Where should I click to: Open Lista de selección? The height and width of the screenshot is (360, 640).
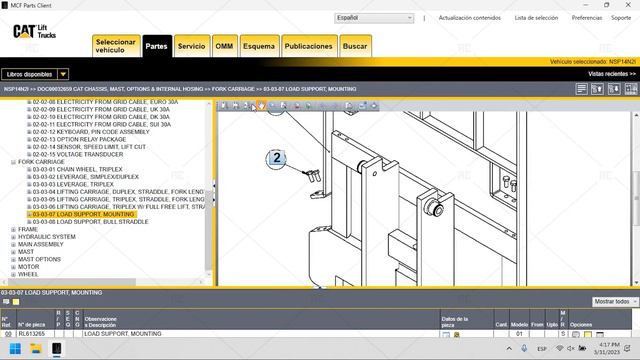pos(536,18)
